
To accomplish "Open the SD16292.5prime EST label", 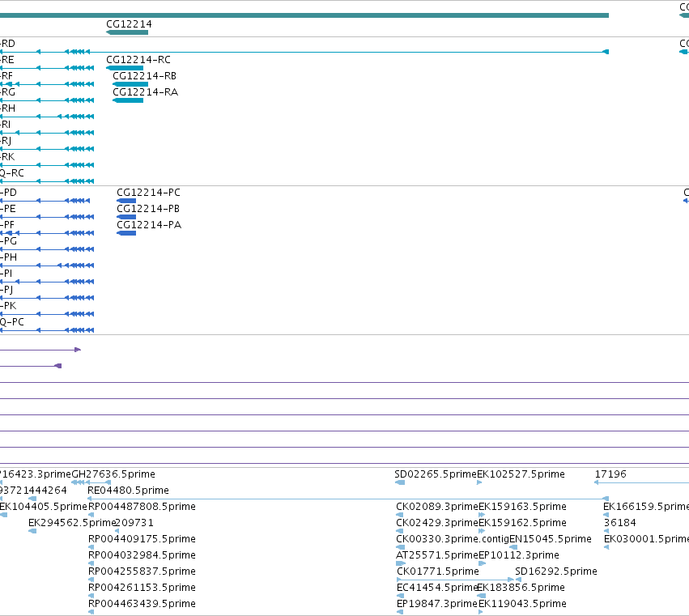I will pos(556,571).
